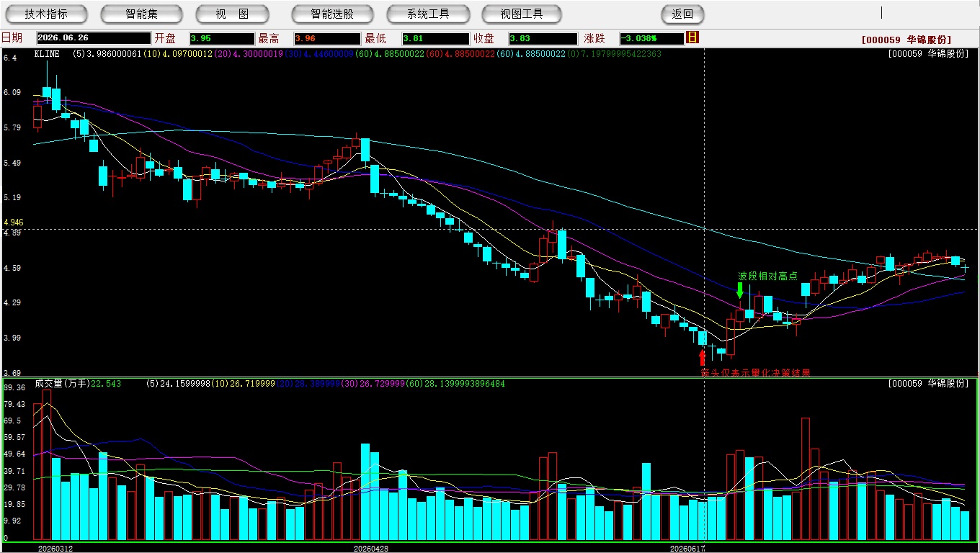Click the 涨跌 field showing -3.038%
980x553 pixels.
click(651, 39)
